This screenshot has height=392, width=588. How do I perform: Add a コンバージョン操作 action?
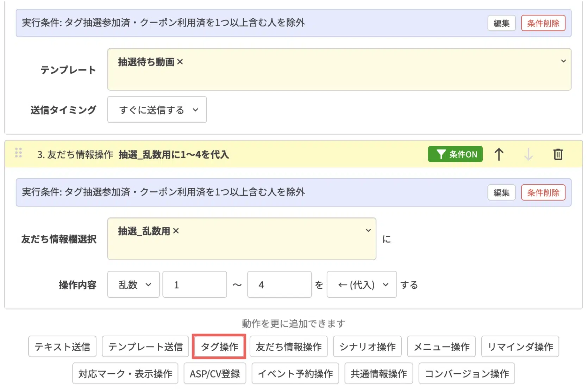467,373
